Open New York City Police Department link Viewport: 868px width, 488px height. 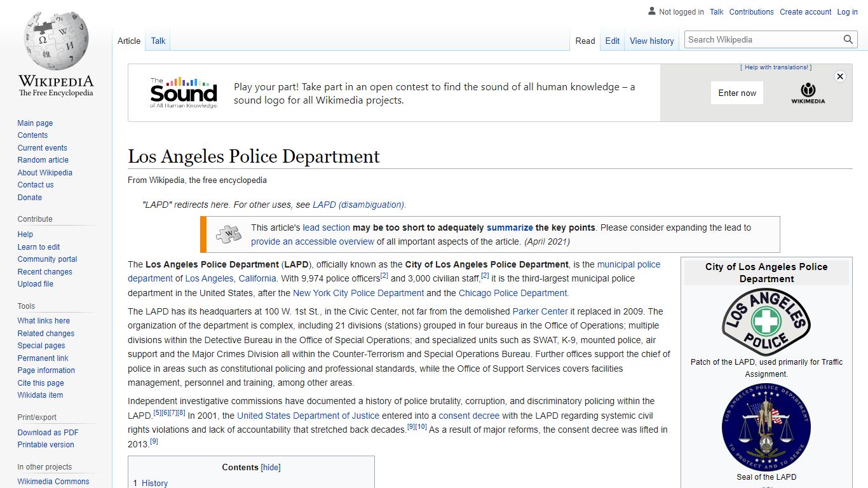[x=358, y=293]
